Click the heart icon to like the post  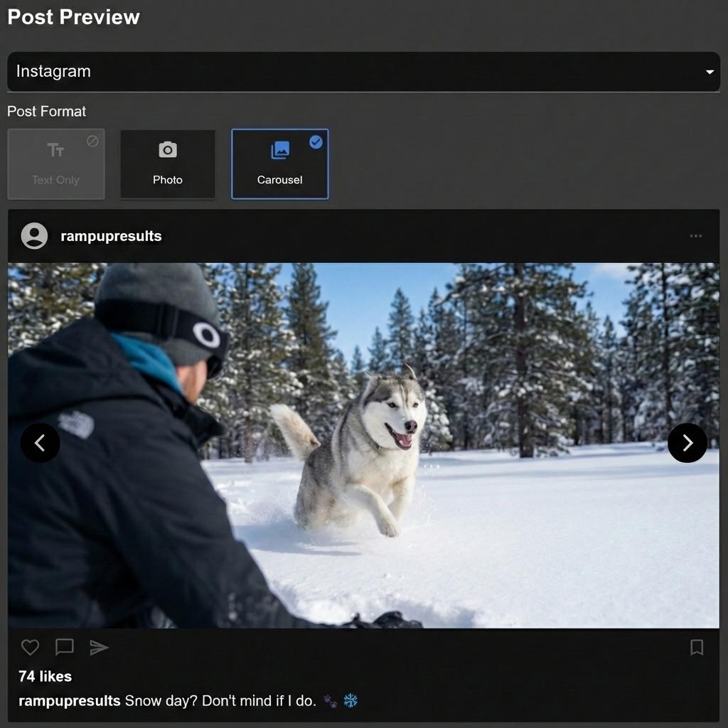click(30, 647)
